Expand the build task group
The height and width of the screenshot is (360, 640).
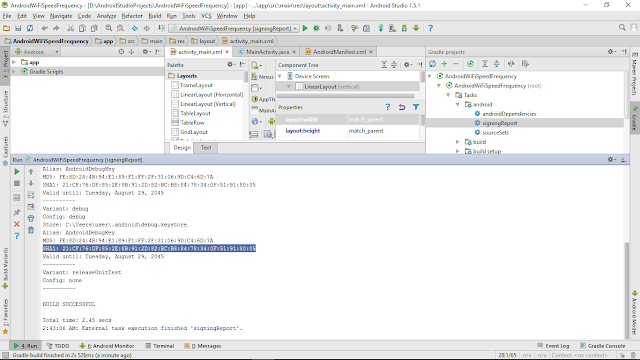tap(458, 142)
